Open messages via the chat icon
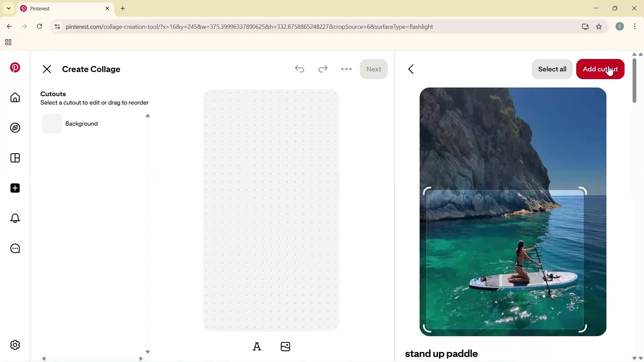Screen dimensions: 644x362 click(15, 248)
